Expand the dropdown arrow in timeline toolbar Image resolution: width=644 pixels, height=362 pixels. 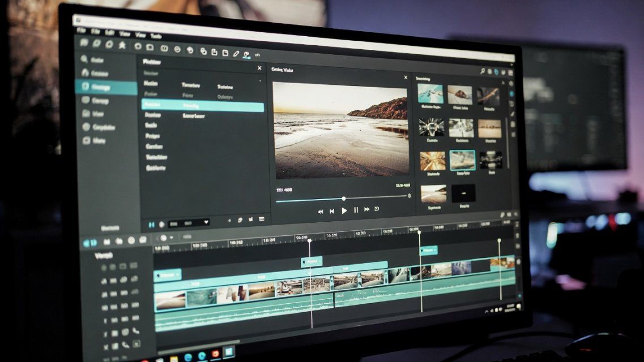pos(172,238)
